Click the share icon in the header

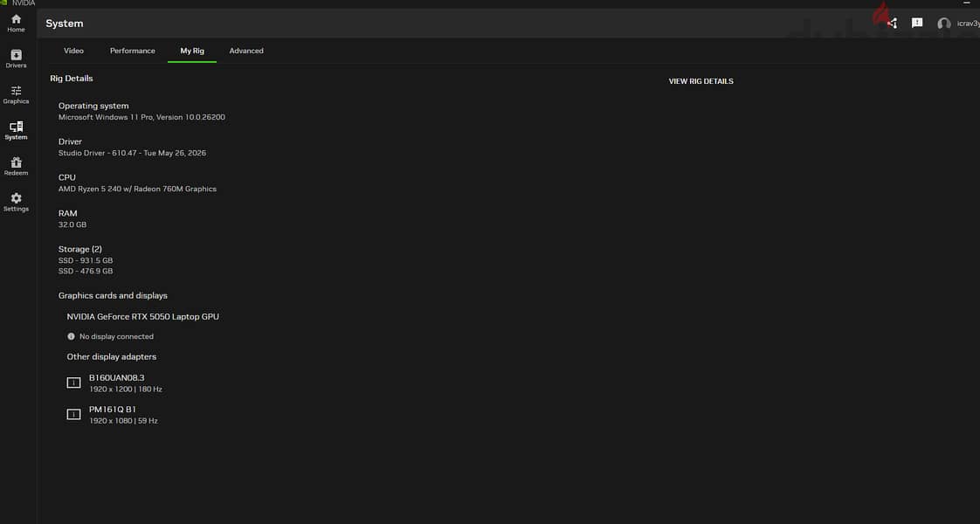pos(892,23)
